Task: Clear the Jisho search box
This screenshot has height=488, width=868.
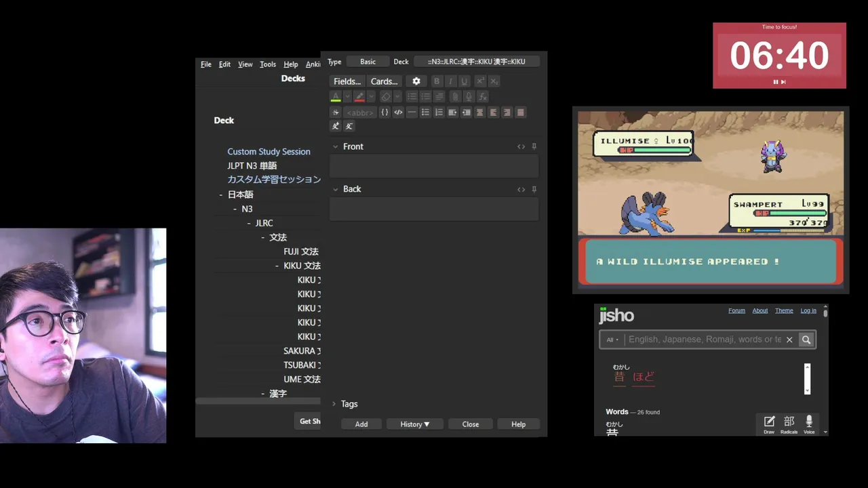Action: pyautogui.click(x=789, y=340)
